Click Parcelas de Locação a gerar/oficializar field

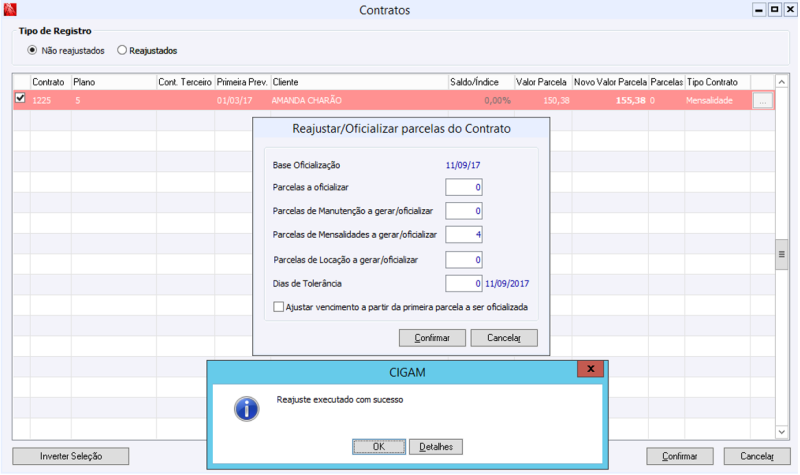pyautogui.click(x=463, y=260)
